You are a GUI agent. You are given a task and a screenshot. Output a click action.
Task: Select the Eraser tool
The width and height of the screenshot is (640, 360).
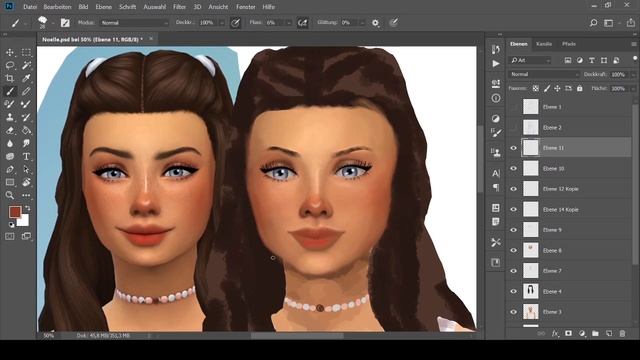click(x=10, y=131)
